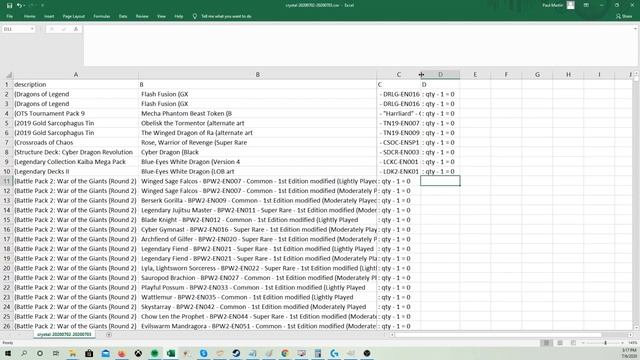Open File Explorer from taskbar
Viewport: 640px width, 360px height.
click(x=72, y=353)
